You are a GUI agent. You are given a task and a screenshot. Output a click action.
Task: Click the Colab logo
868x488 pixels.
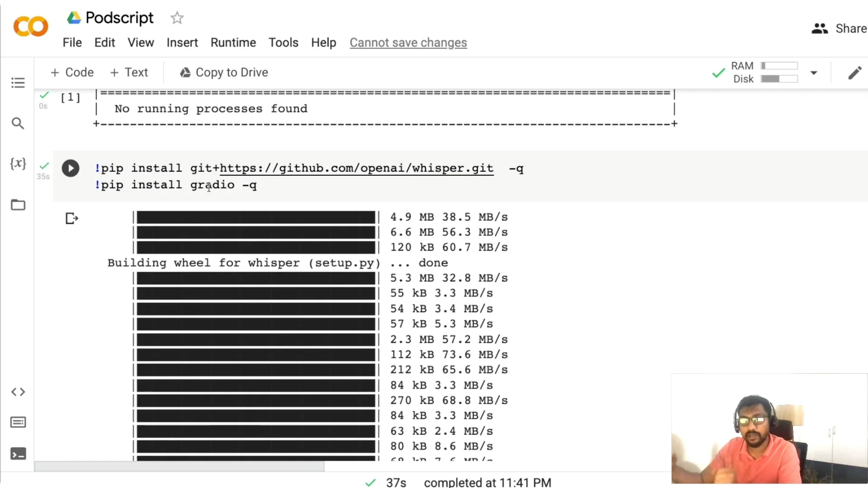(x=30, y=26)
